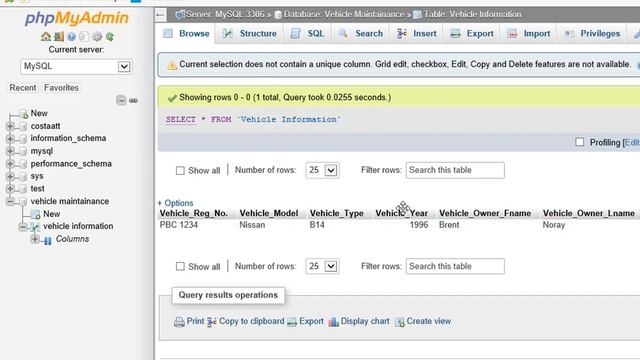
Task: Click lower Filter rows search field
Action: pos(455,267)
